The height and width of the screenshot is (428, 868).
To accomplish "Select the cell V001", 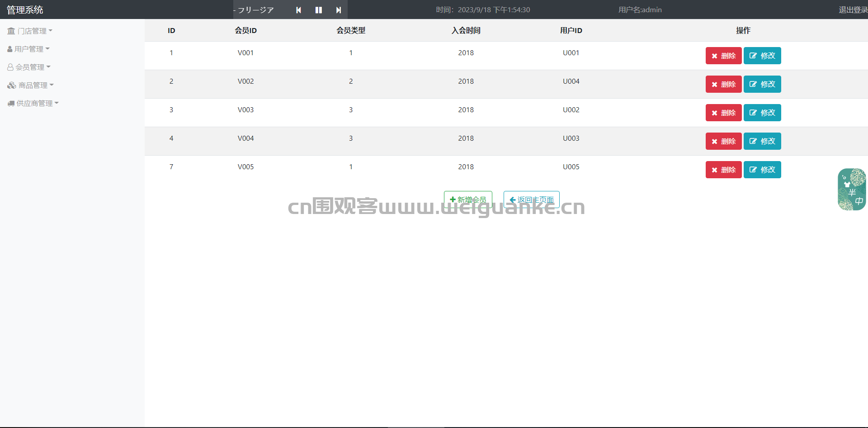I will pyautogui.click(x=245, y=52).
